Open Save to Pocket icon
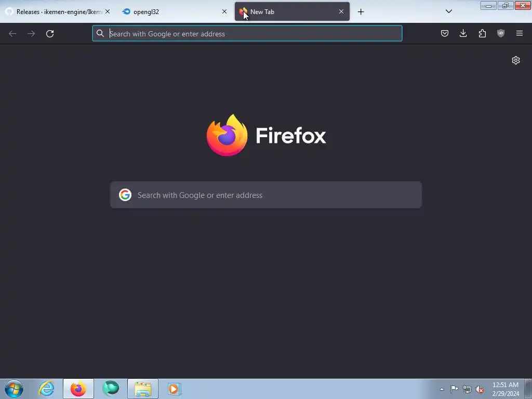532x399 pixels. 445,33
